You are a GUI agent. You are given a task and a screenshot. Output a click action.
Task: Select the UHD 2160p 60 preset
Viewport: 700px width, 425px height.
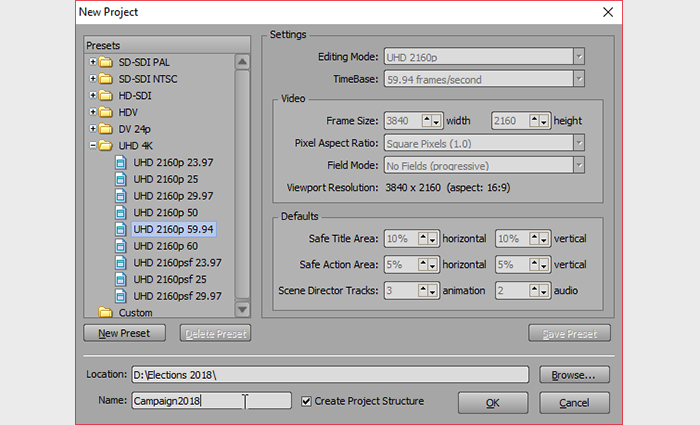166,246
